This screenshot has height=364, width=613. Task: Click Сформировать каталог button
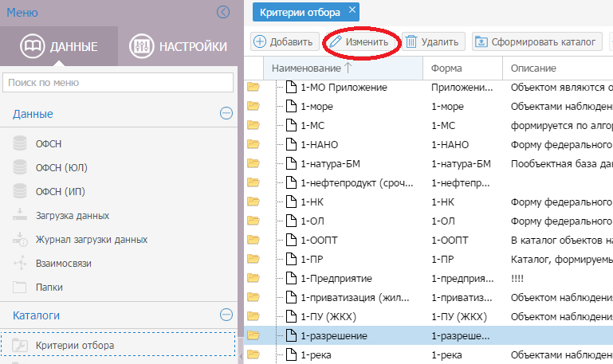click(x=537, y=41)
